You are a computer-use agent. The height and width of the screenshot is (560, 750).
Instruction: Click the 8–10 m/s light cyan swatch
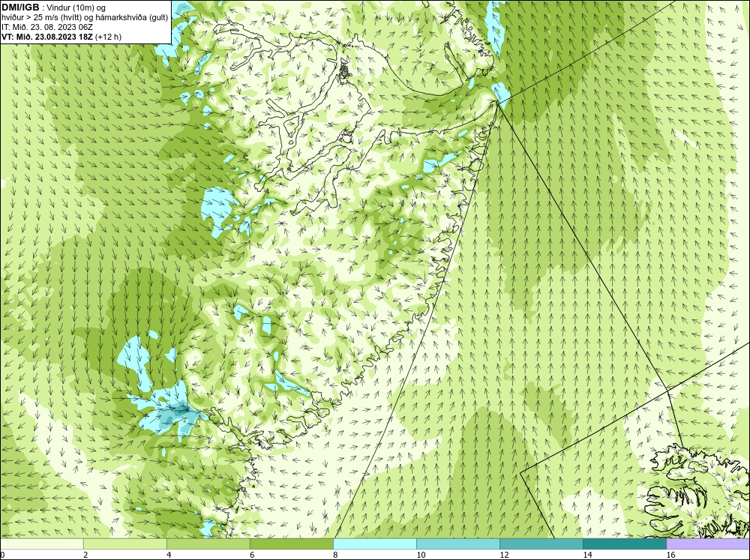click(x=375, y=544)
